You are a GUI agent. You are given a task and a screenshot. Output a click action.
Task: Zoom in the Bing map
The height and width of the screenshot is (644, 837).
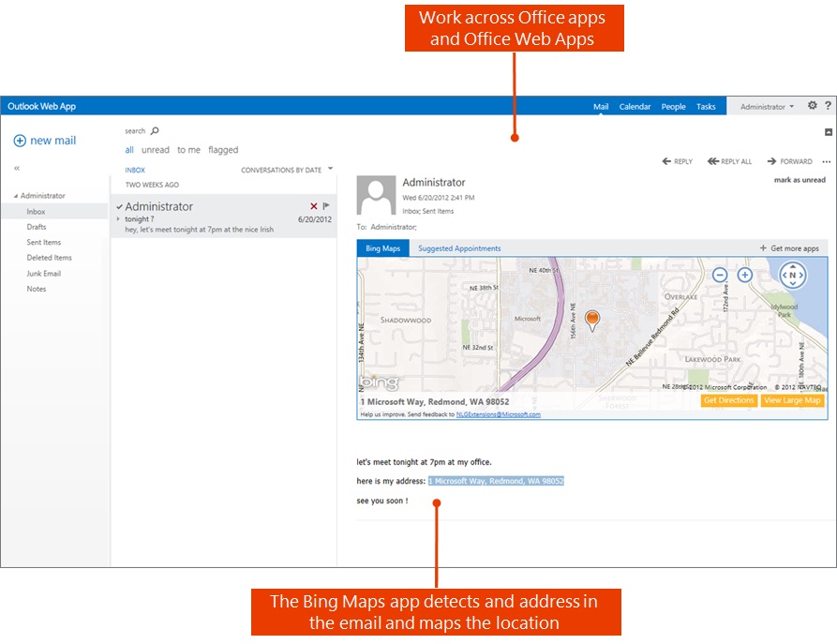[x=745, y=275]
